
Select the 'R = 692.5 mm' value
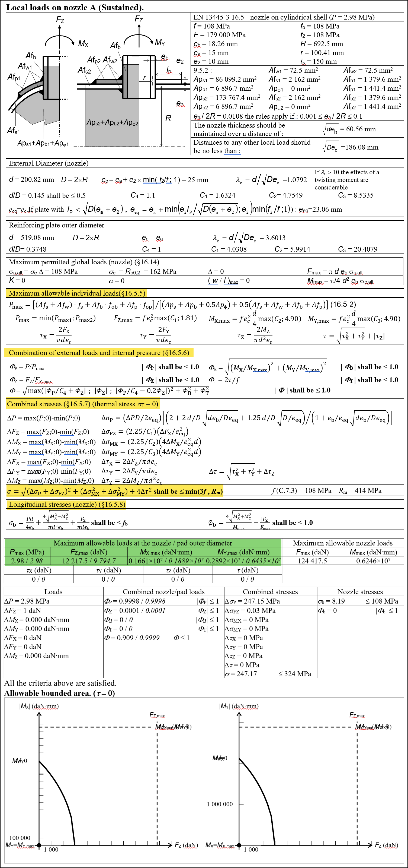pyautogui.click(x=322, y=44)
